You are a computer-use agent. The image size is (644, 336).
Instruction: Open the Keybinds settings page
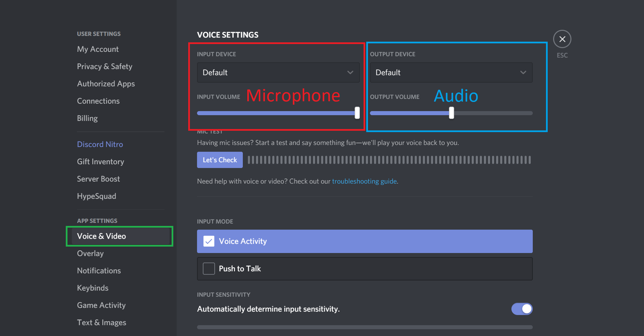pyautogui.click(x=93, y=288)
